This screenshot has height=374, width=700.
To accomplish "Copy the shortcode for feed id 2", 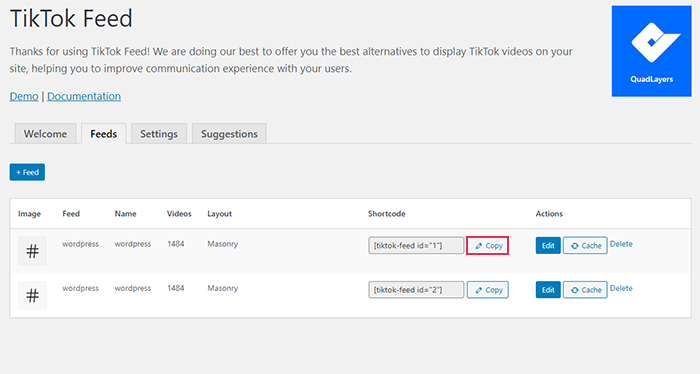I will click(x=488, y=290).
